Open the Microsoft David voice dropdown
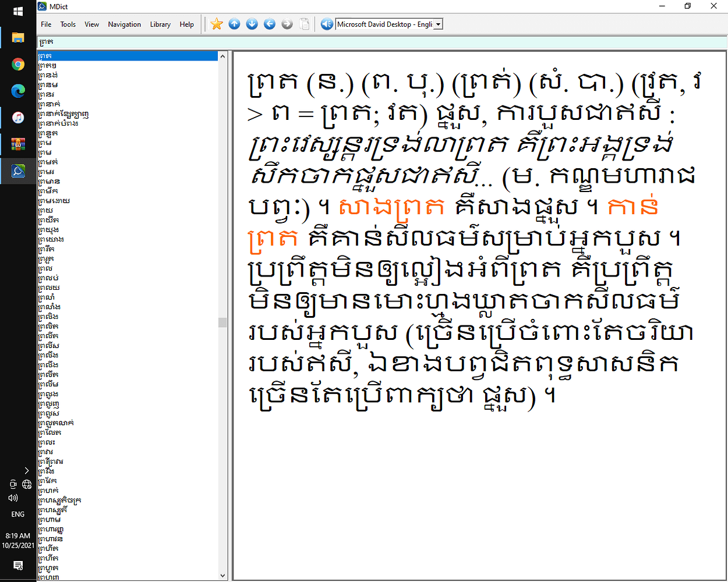 (x=438, y=24)
